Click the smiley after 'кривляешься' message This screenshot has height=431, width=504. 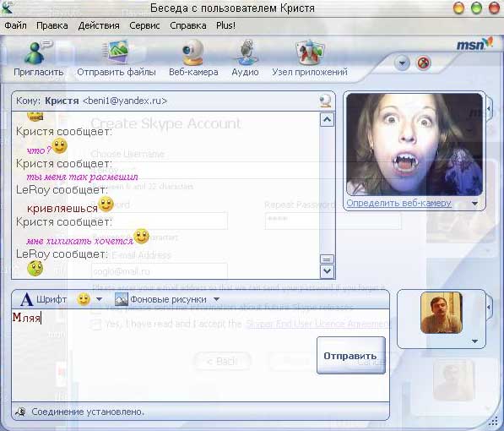(106, 205)
